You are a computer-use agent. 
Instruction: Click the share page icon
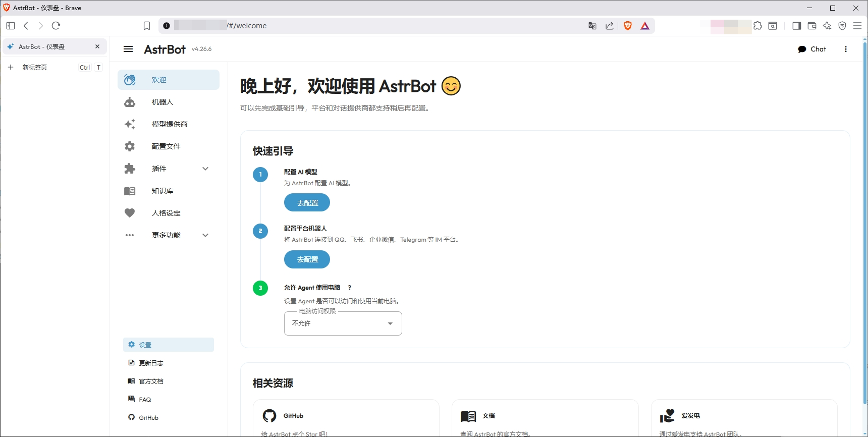pos(610,26)
